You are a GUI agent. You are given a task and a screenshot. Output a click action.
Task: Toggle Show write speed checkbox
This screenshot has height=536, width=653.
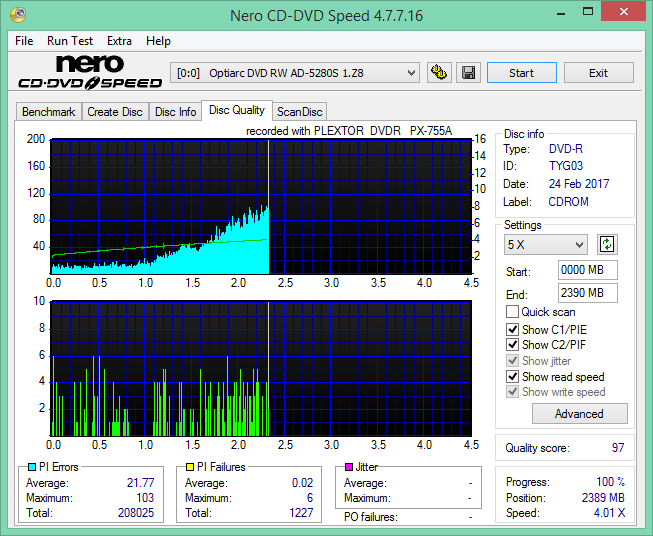coord(512,392)
